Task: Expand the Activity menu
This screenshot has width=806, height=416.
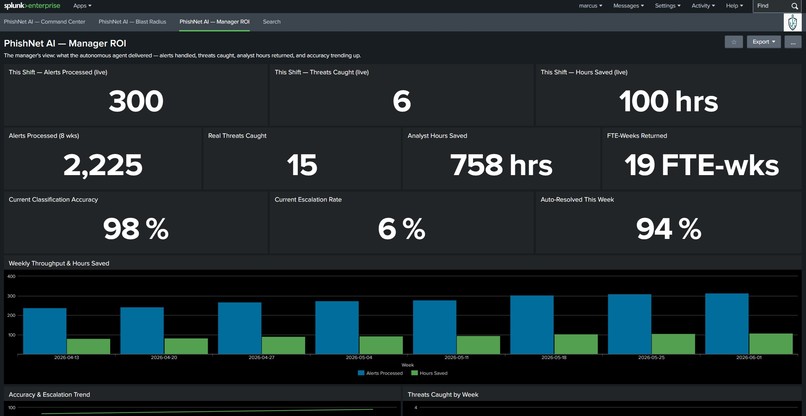Action: 703,6
